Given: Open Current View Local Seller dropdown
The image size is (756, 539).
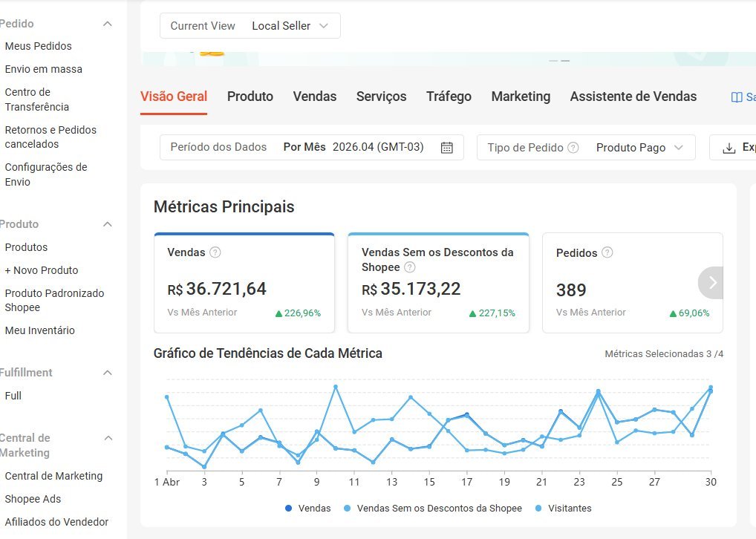Looking at the screenshot, I should (250, 26).
